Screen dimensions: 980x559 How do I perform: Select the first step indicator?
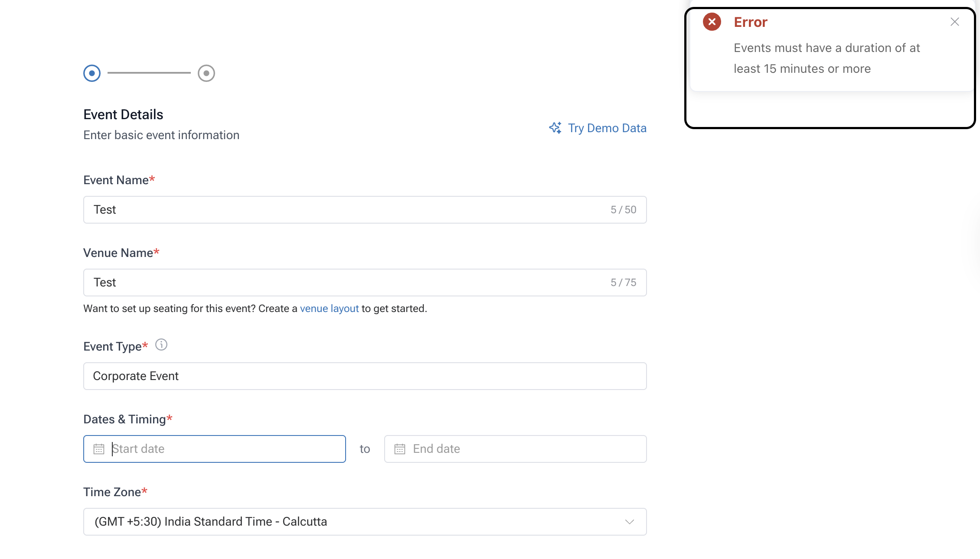click(92, 73)
